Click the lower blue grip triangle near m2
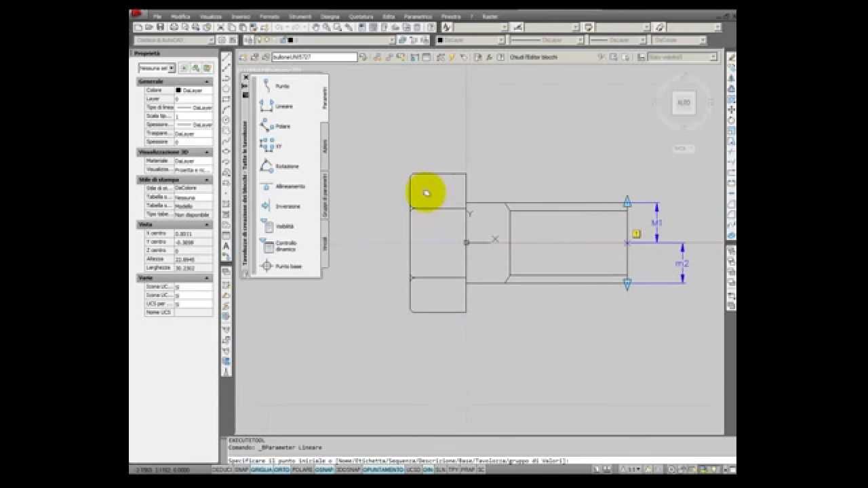 [x=627, y=285]
